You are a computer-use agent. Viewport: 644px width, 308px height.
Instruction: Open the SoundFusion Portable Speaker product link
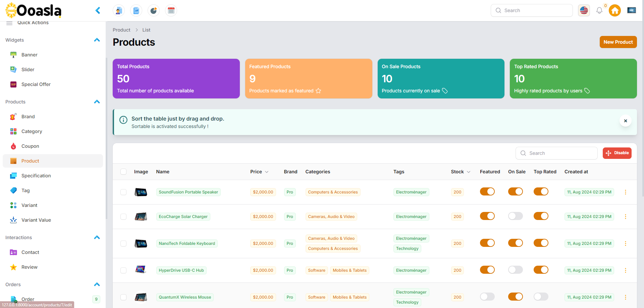coord(188,192)
